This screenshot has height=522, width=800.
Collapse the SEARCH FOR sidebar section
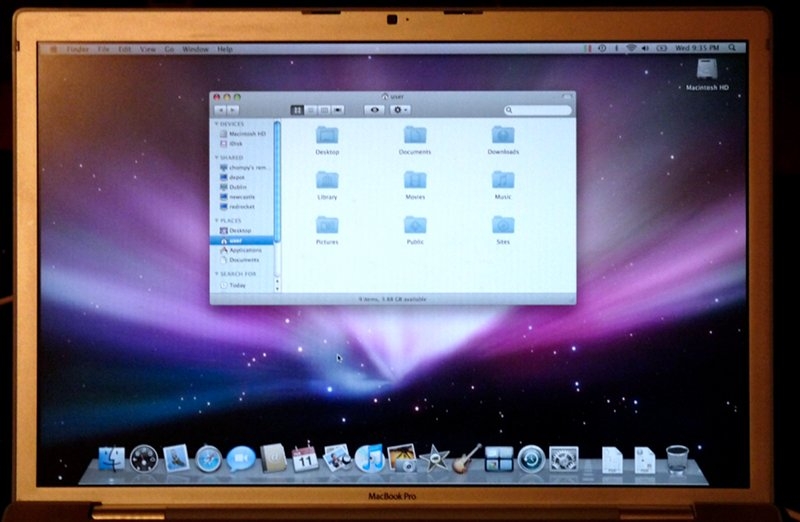[x=217, y=274]
